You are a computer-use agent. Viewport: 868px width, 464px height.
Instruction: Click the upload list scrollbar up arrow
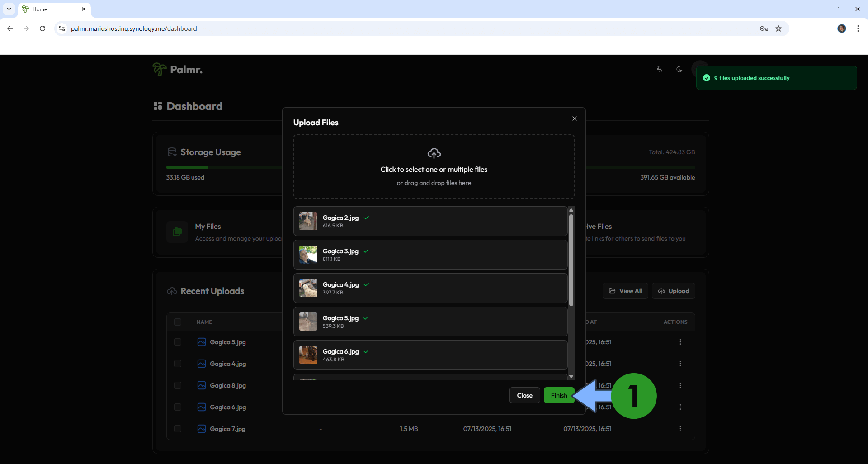click(x=571, y=210)
